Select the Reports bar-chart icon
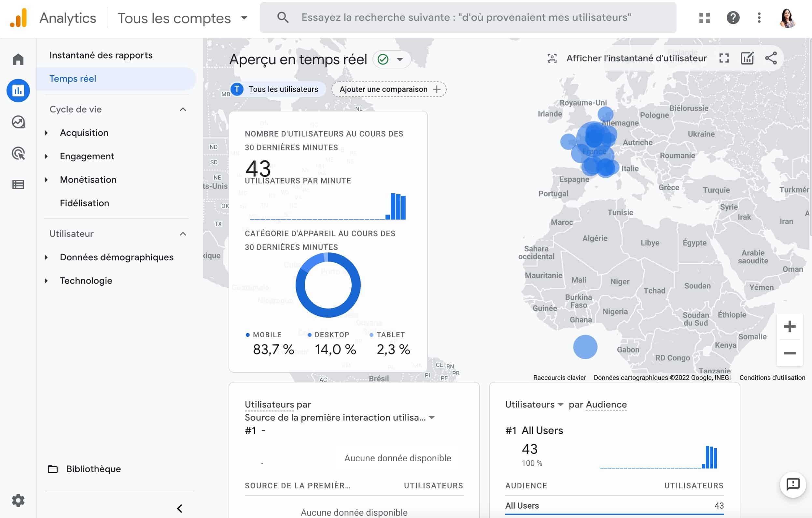Viewport: 812px width, 518px height. click(x=18, y=91)
